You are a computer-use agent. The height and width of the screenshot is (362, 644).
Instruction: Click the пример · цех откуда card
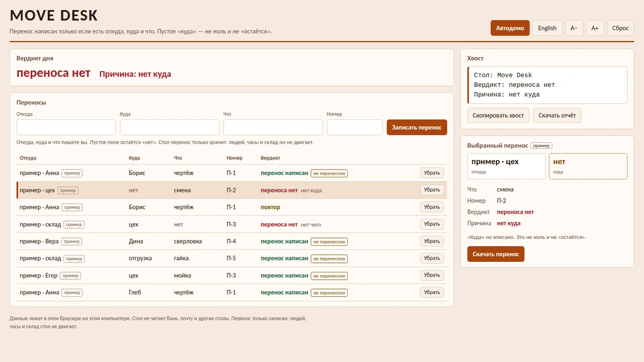click(506, 166)
